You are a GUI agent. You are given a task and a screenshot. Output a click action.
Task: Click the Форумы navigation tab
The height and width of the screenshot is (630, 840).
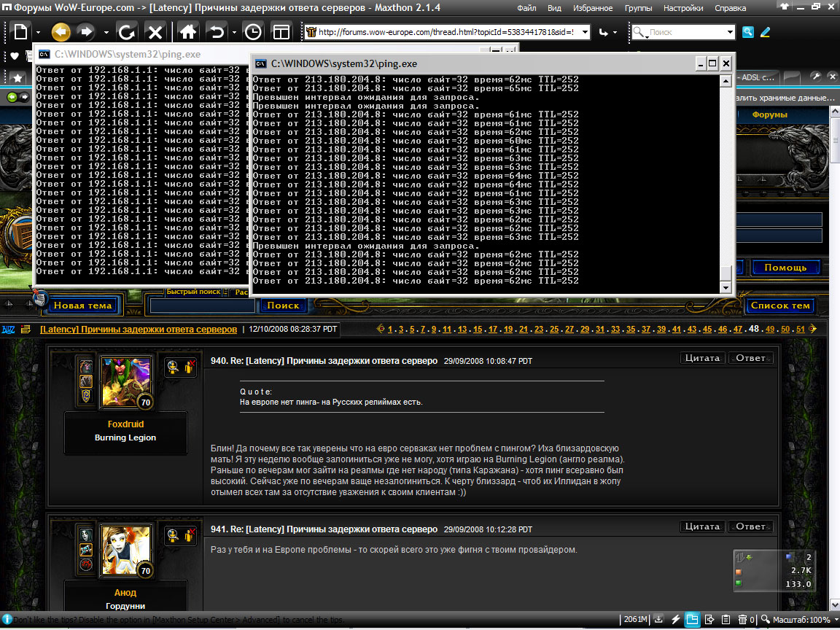click(769, 114)
